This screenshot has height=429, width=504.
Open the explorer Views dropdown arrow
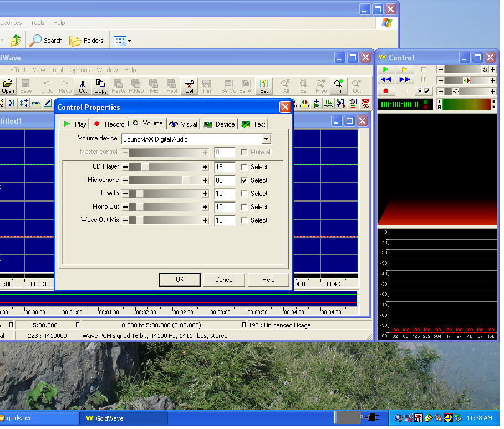pos(129,41)
